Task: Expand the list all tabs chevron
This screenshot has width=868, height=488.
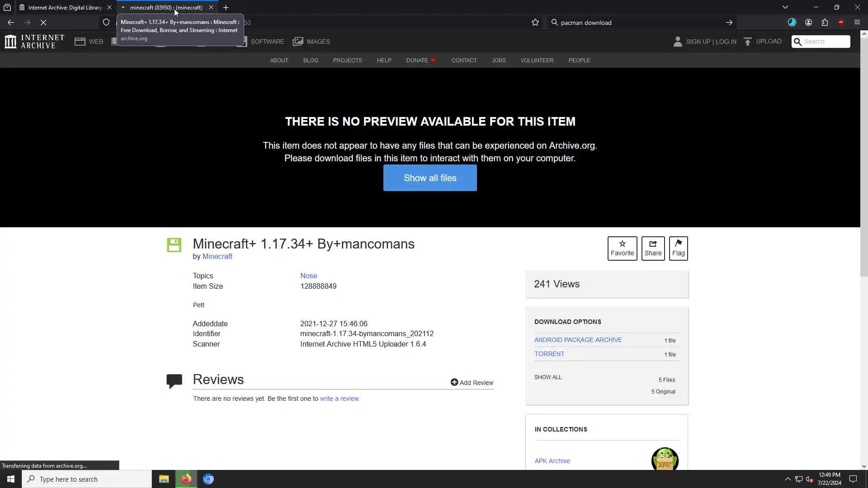Action: [785, 7]
